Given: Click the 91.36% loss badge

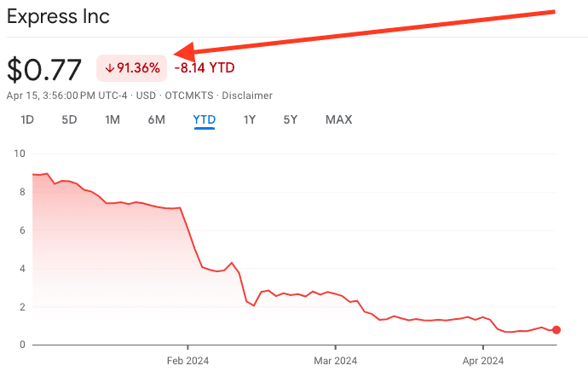Looking at the screenshot, I should [131, 68].
